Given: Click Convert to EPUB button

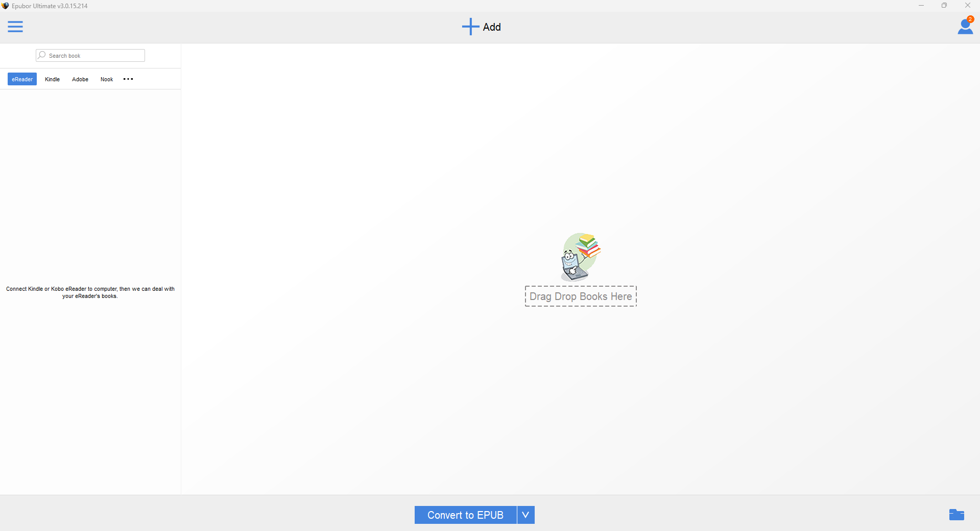Looking at the screenshot, I should click(465, 515).
